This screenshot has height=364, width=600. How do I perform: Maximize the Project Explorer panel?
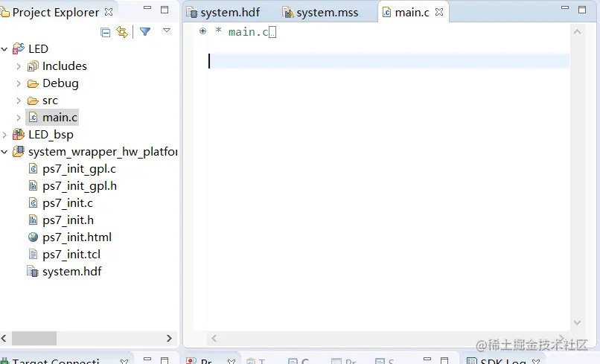[165, 10]
